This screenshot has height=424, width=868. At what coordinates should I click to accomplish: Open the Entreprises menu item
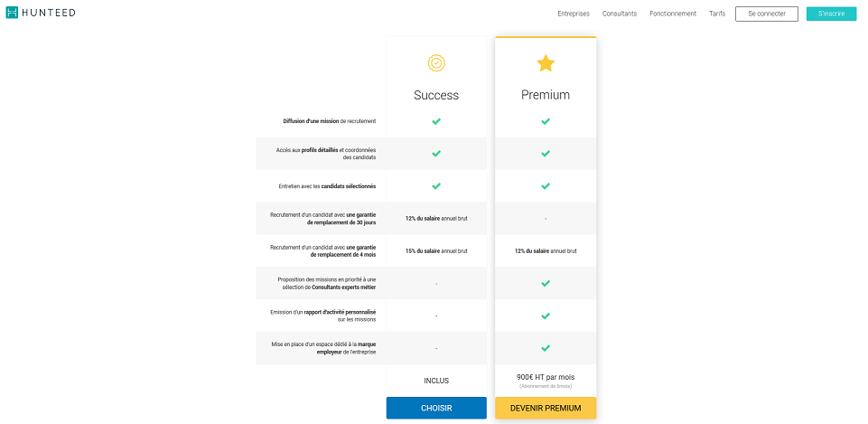(574, 14)
